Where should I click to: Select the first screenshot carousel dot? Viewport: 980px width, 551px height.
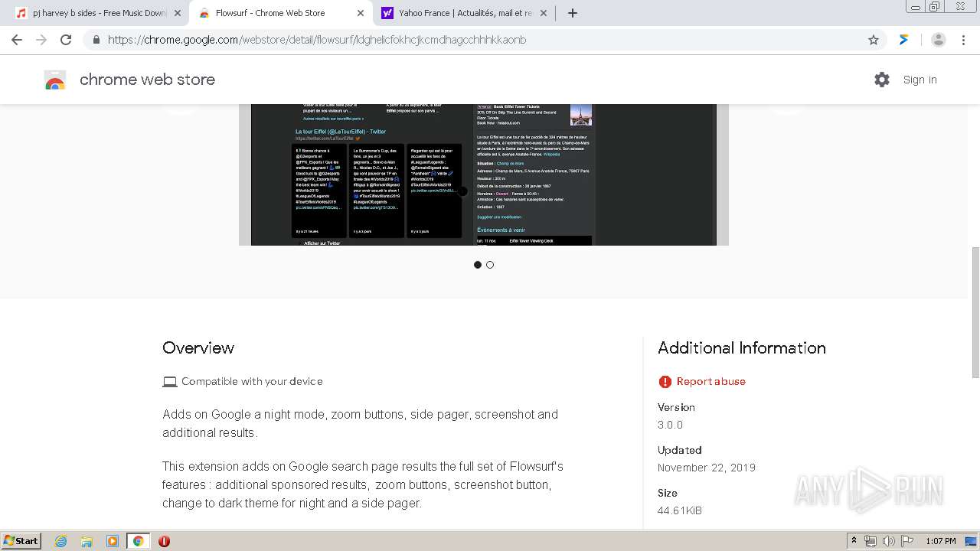(478, 265)
